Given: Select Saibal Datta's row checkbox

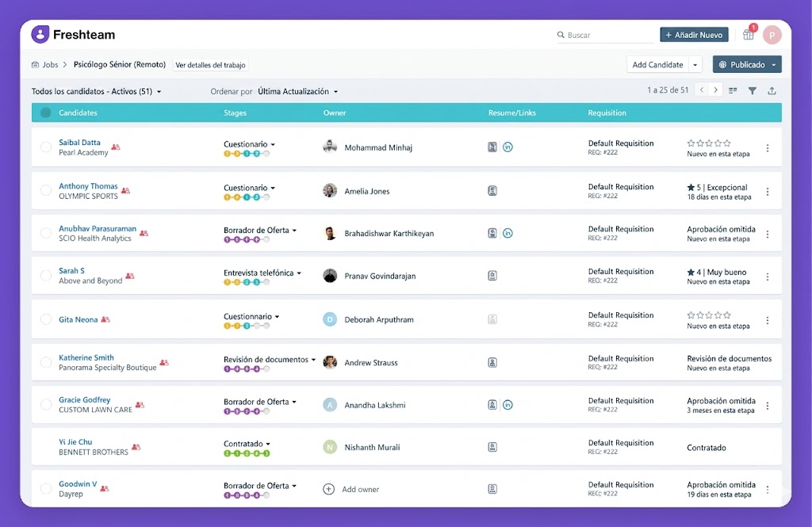Looking at the screenshot, I should pyautogui.click(x=46, y=147).
